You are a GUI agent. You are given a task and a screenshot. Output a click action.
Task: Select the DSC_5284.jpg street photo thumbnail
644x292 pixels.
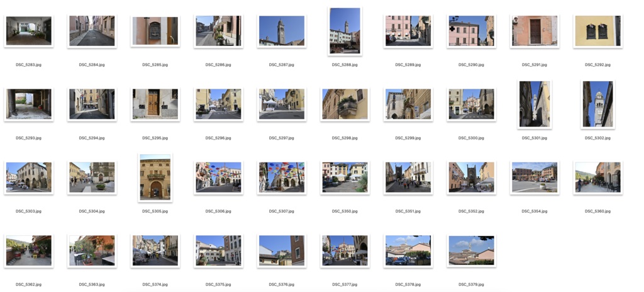pyautogui.click(x=92, y=31)
